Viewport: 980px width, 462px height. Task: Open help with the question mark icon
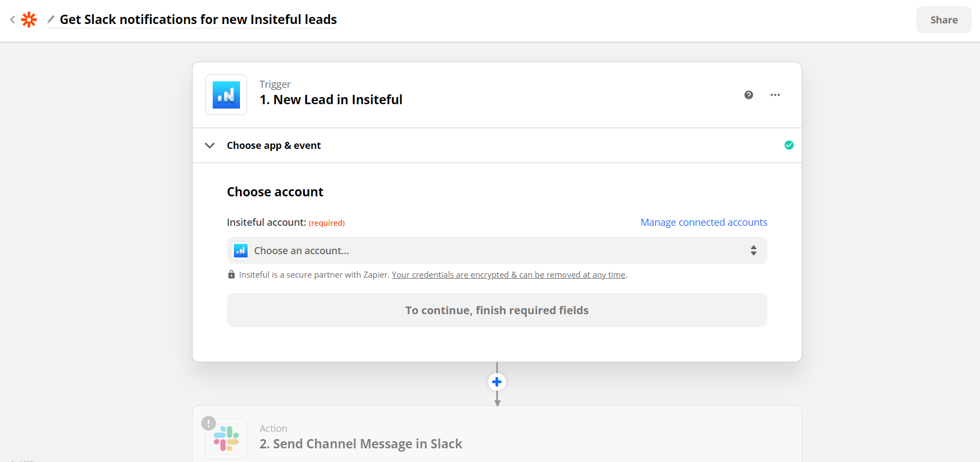[749, 95]
